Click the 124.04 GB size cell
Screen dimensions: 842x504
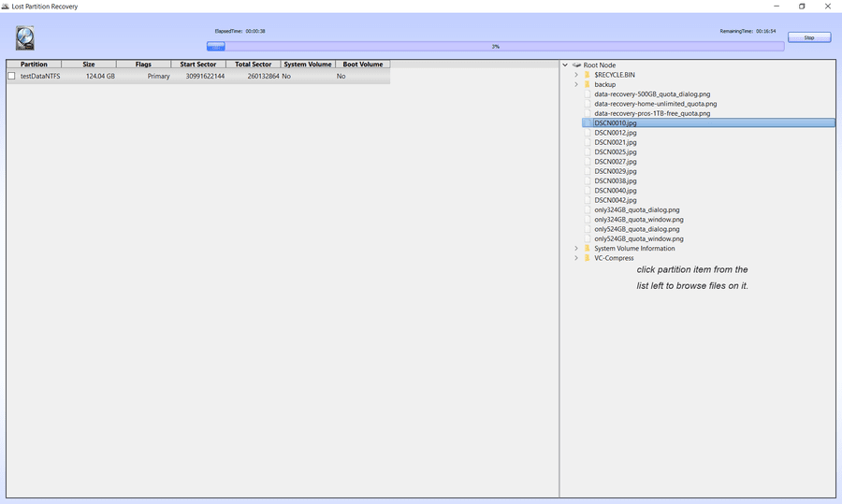pyautogui.click(x=100, y=77)
